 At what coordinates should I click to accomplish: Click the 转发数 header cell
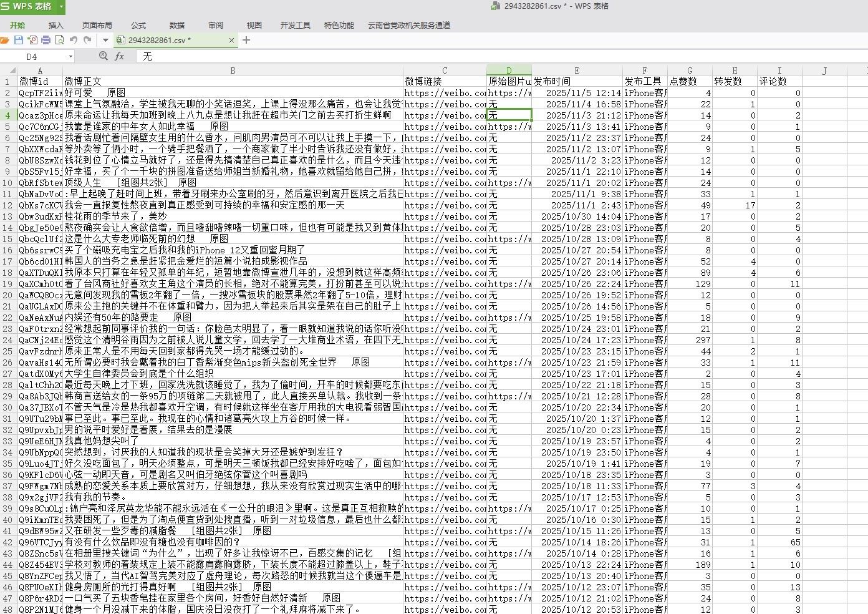tap(735, 82)
